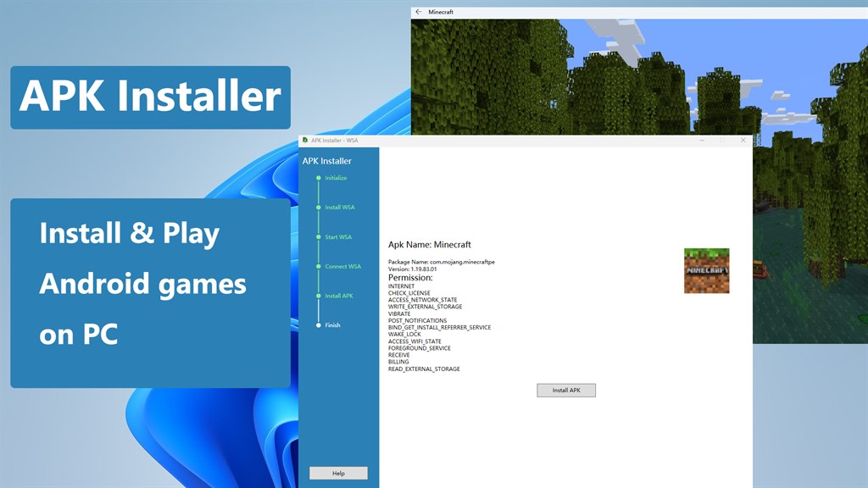Click the 'Apk Name: Minecraft' text
The height and width of the screenshot is (488, 868).
[429, 245]
